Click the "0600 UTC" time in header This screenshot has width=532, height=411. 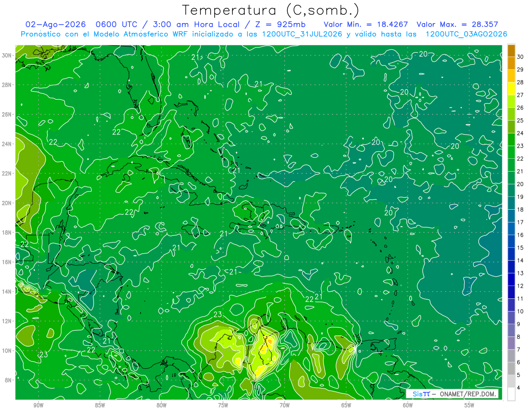pyautogui.click(x=116, y=24)
